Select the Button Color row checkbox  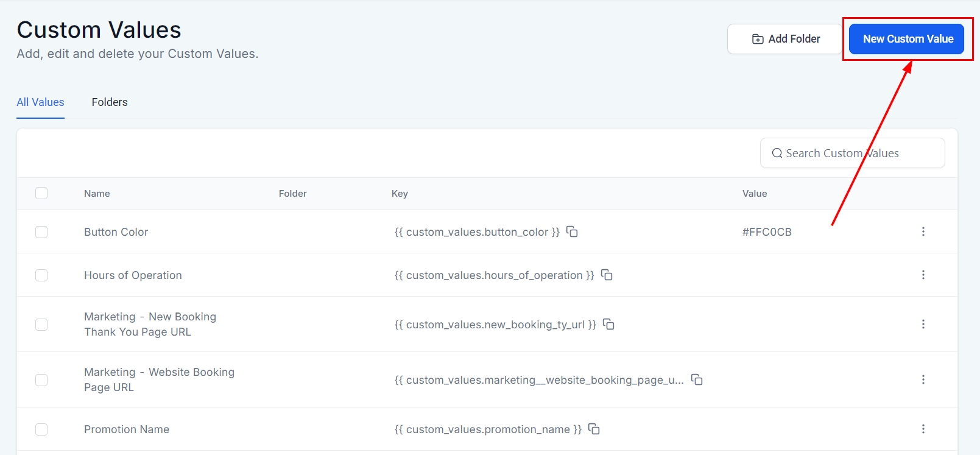pyautogui.click(x=41, y=232)
